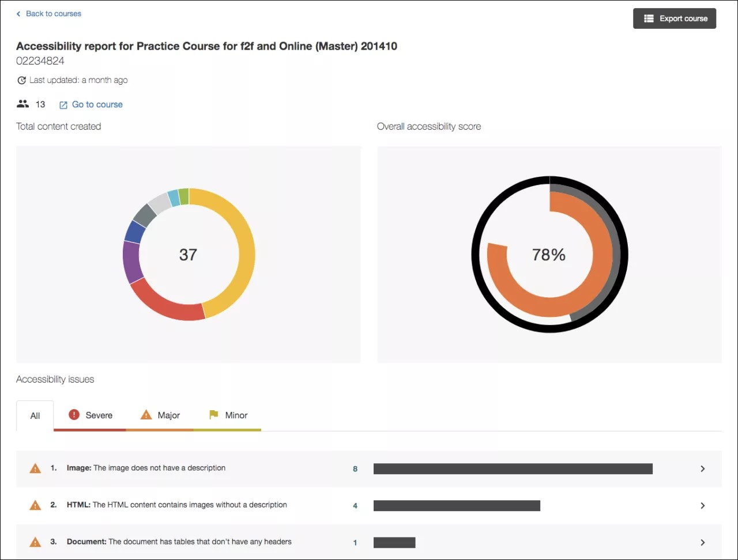Click warning triangle on HTML issue row
The width and height of the screenshot is (738, 560).
pyautogui.click(x=35, y=505)
